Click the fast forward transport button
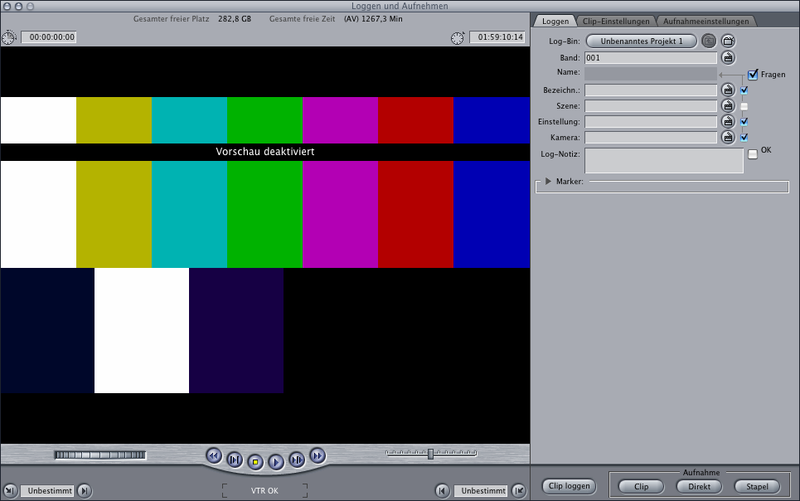The width and height of the screenshot is (800, 501). pos(317,455)
